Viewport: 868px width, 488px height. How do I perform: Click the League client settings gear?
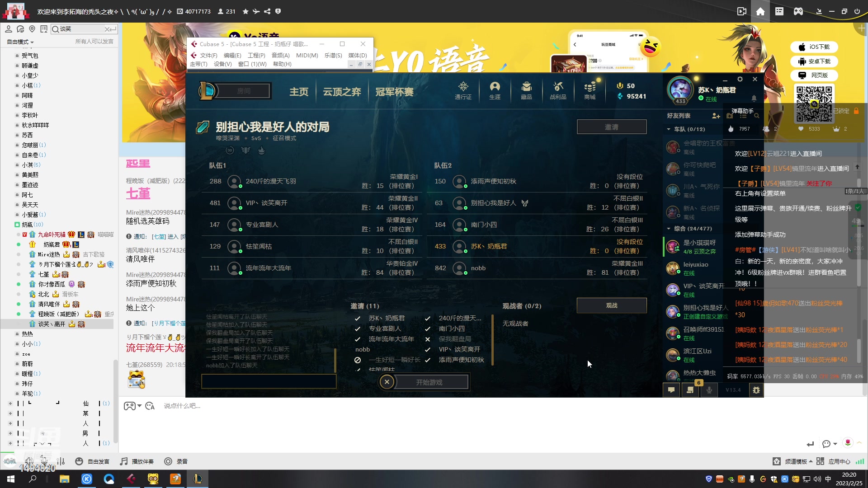click(x=740, y=79)
